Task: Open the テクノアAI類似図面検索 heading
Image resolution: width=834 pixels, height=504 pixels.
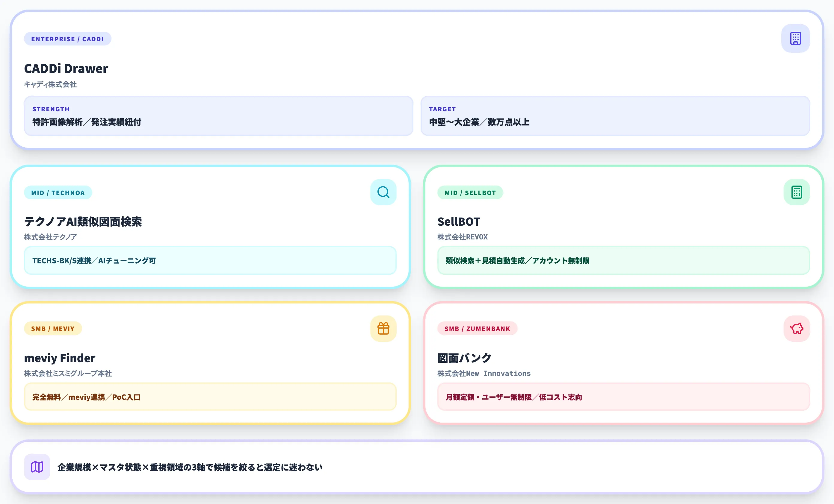Action: pyautogui.click(x=83, y=222)
